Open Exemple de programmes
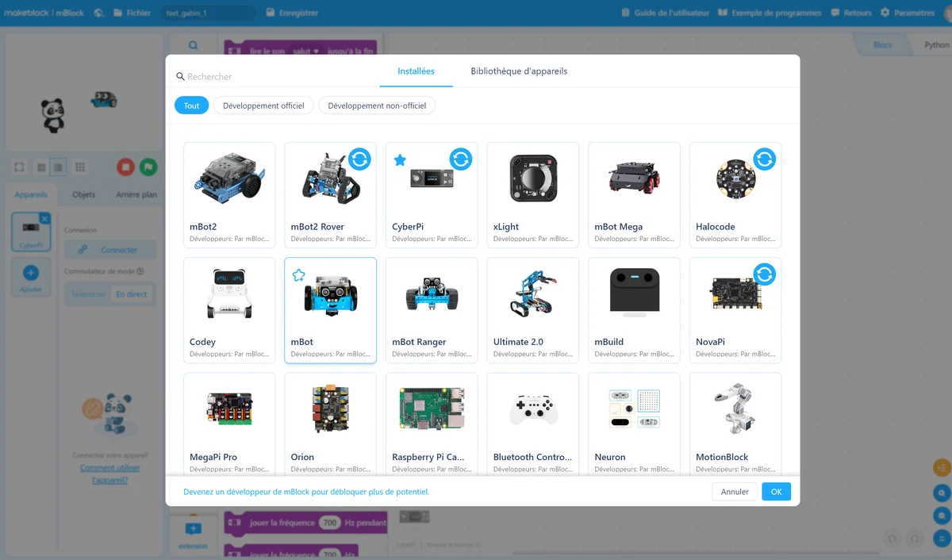The height and width of the screenshot is (560, 952). click(770, 13)
